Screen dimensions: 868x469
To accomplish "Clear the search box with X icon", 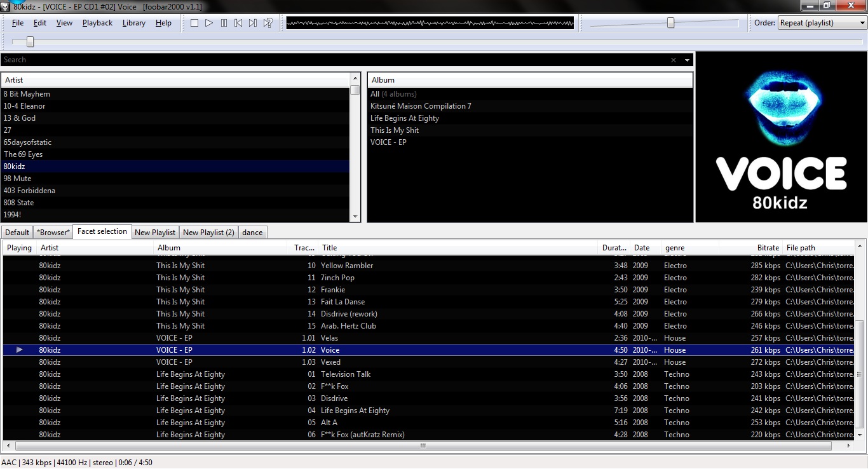I will (x=674, y=60).
